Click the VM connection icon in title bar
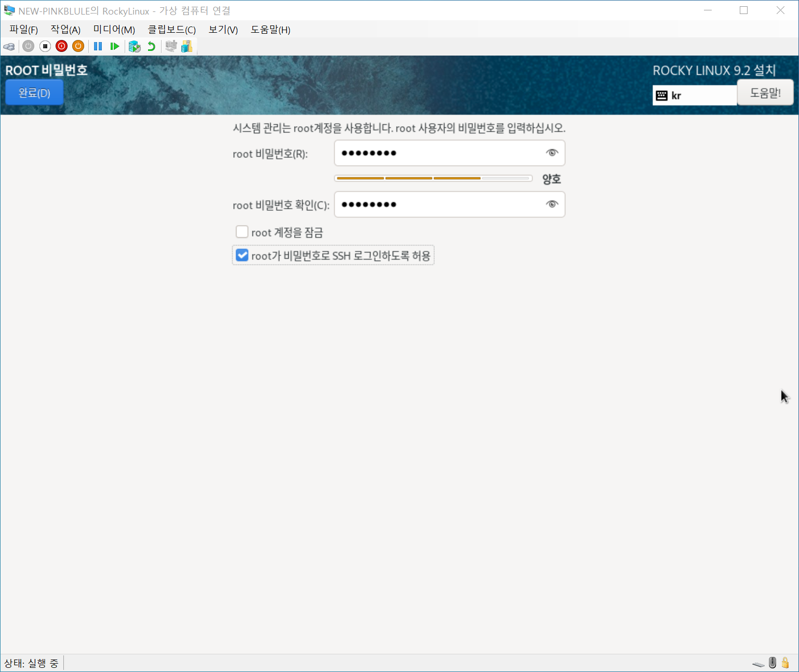The width and height of the screenshot is (799, 672). point(9,10)
